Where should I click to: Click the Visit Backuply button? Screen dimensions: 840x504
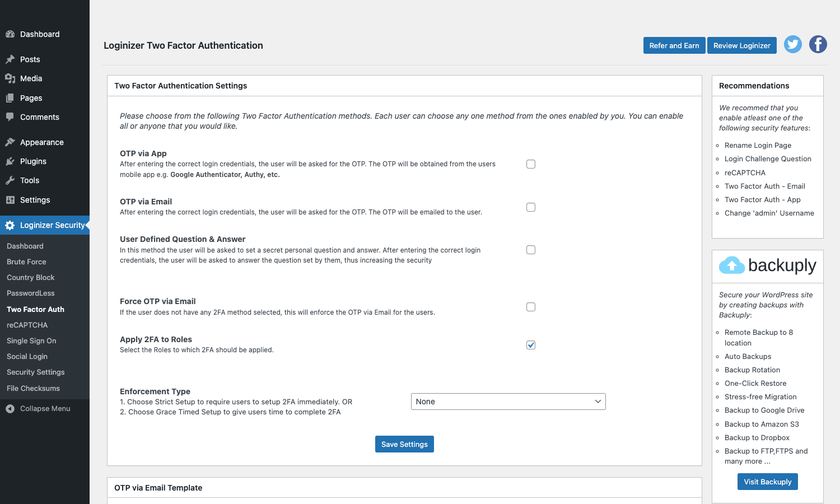coord(768,482)
